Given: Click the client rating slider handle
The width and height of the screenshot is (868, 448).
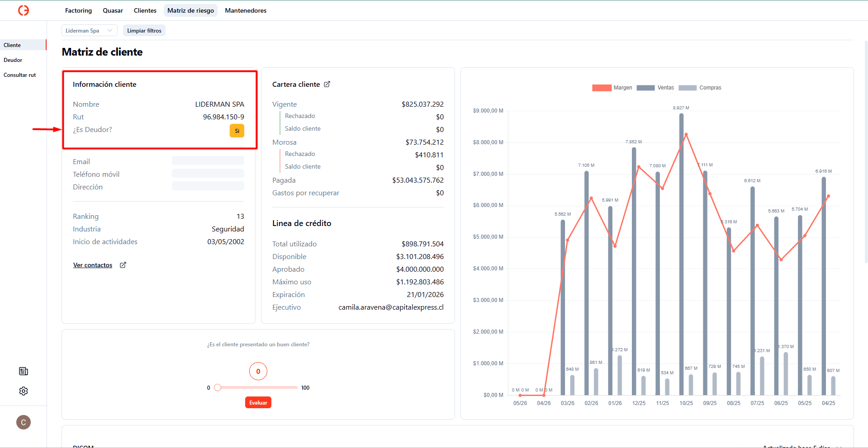Looking at the screenshot, I should click(218, 387).
